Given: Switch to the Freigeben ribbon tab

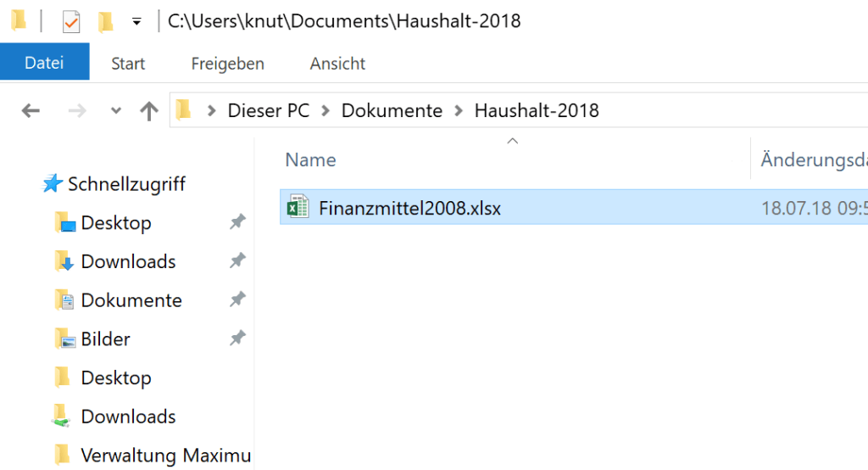Looking at the screenshot, I should [x=227, y=63].
